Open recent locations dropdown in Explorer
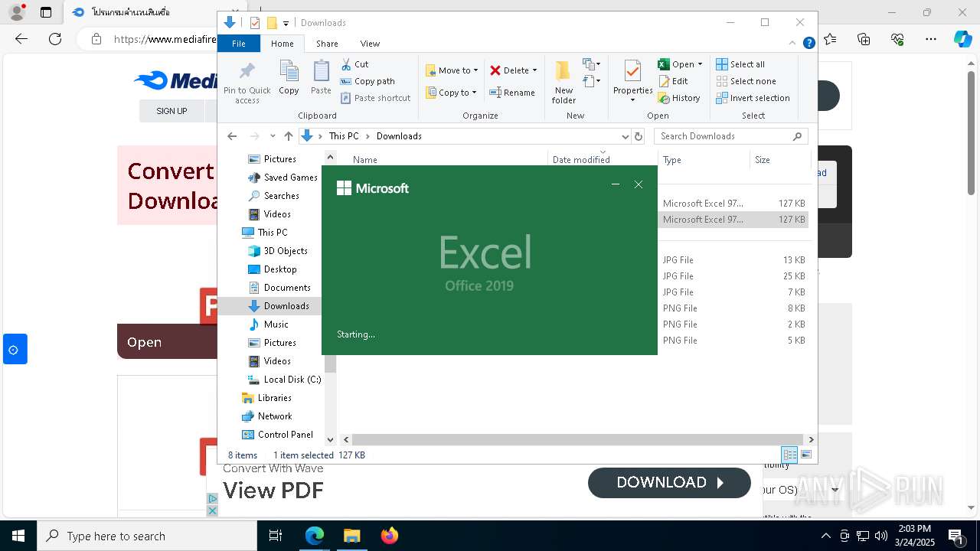 [273, 136]
